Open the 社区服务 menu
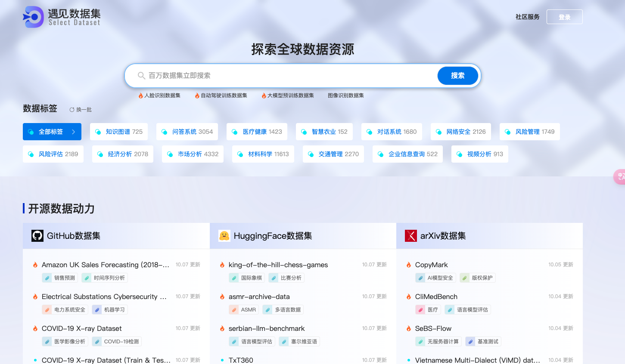 click(527, 17)
